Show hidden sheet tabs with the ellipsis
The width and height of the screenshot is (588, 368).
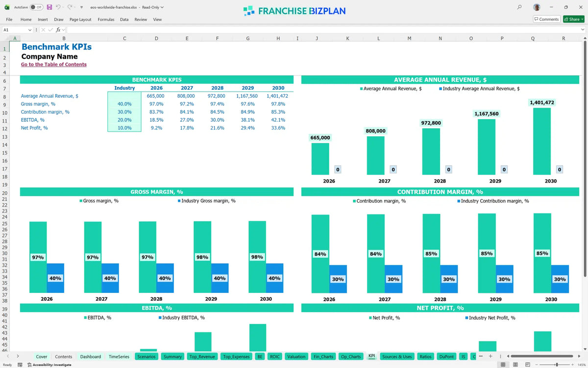point(481,356)
